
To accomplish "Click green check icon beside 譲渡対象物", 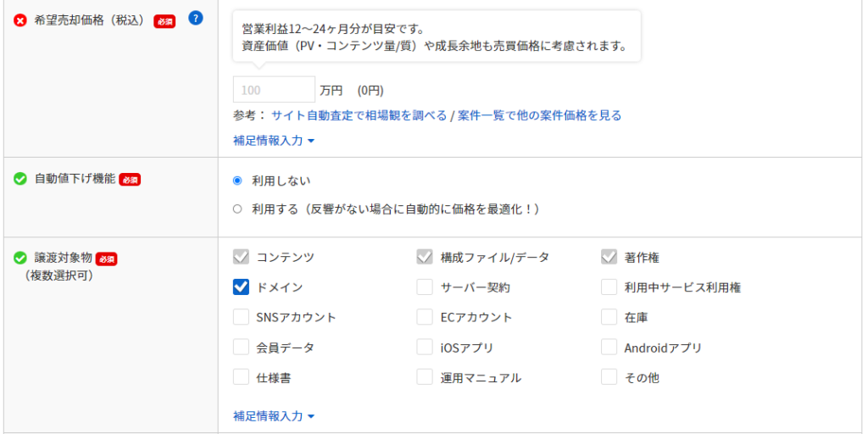I will [20, 258].
